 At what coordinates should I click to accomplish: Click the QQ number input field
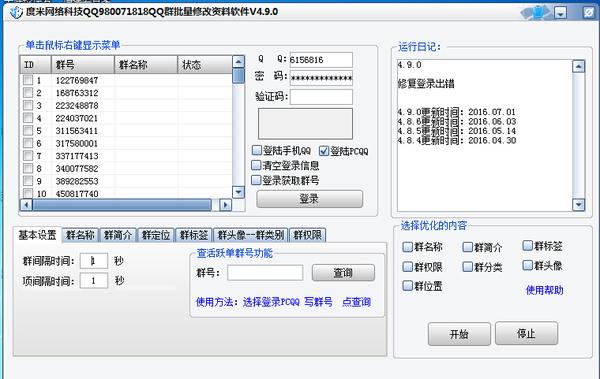point(321,60)
